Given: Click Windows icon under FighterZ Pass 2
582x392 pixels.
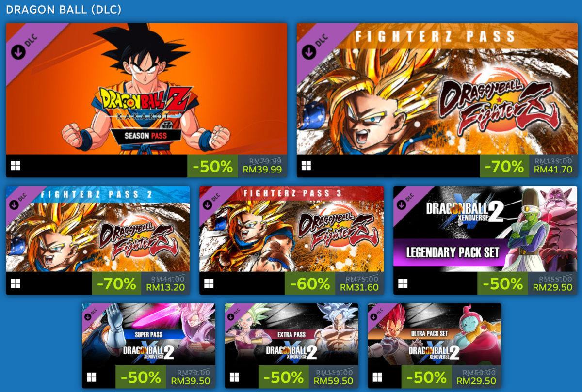Looking at the screenshot, I should (x=16, y=283).
